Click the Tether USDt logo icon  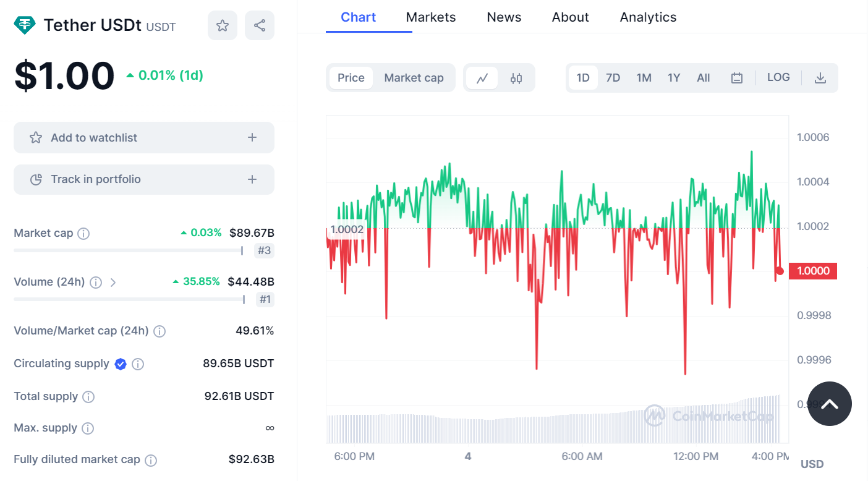[25, 25]
